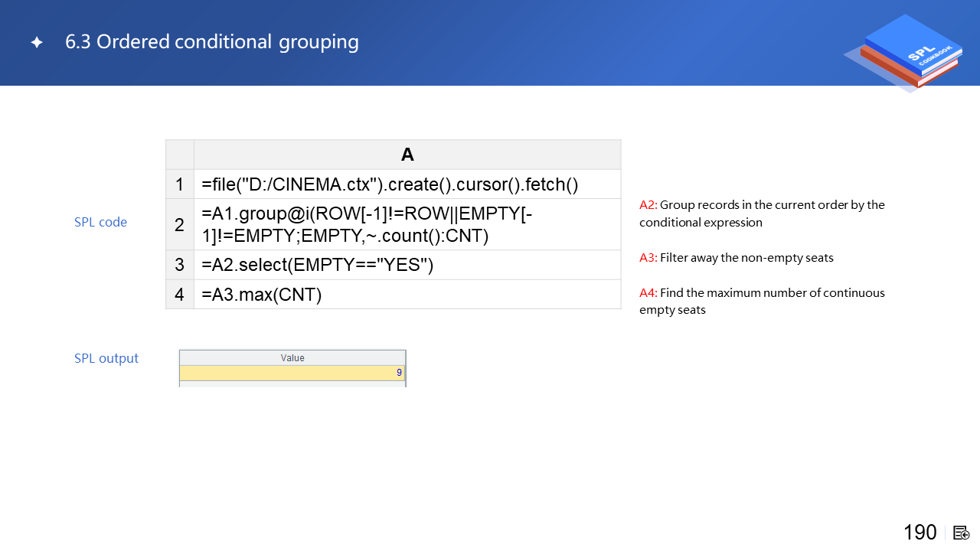Click the star icon before the slide title

(x=37, y=43)
